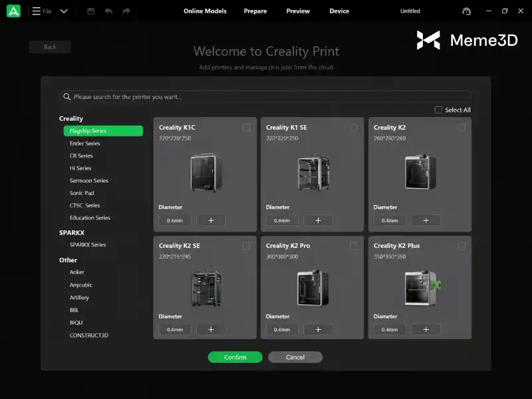Click the Creality K1C printer image
The image size is (532, 399).
tap(206, 172)
